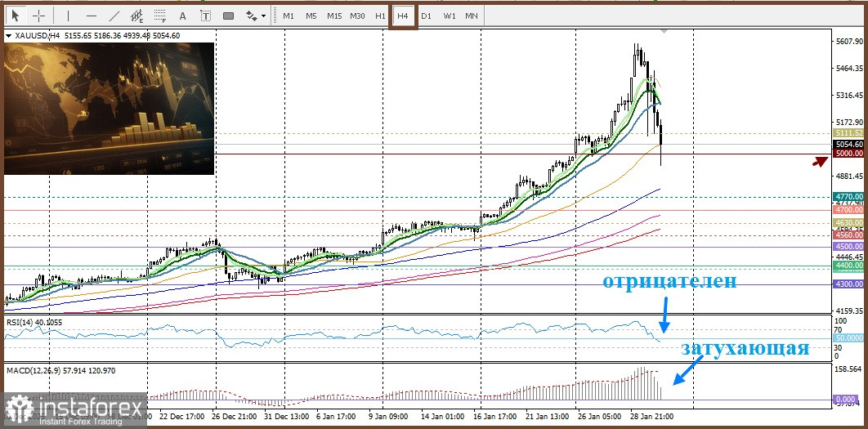Add an equidistant channel
This screenshot has width=868, height=429.
click(x=136, y=16)
